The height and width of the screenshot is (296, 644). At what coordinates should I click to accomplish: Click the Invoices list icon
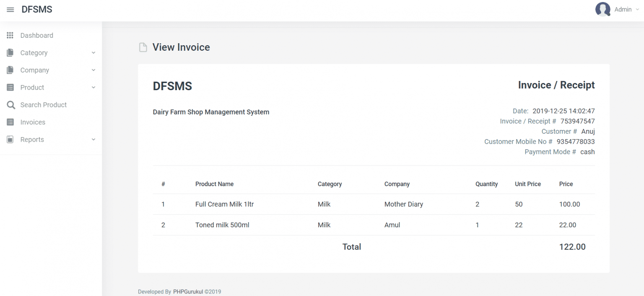coord(10,122)
